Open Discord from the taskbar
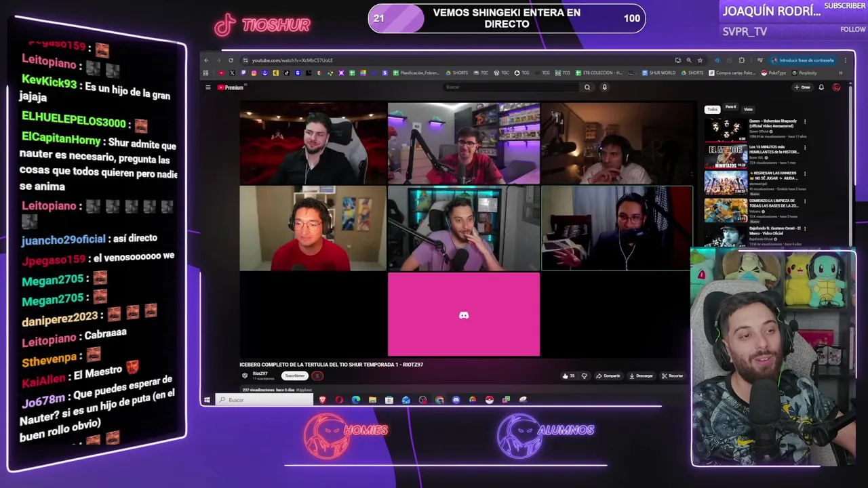The image size is (868, 488). point(456,400)
